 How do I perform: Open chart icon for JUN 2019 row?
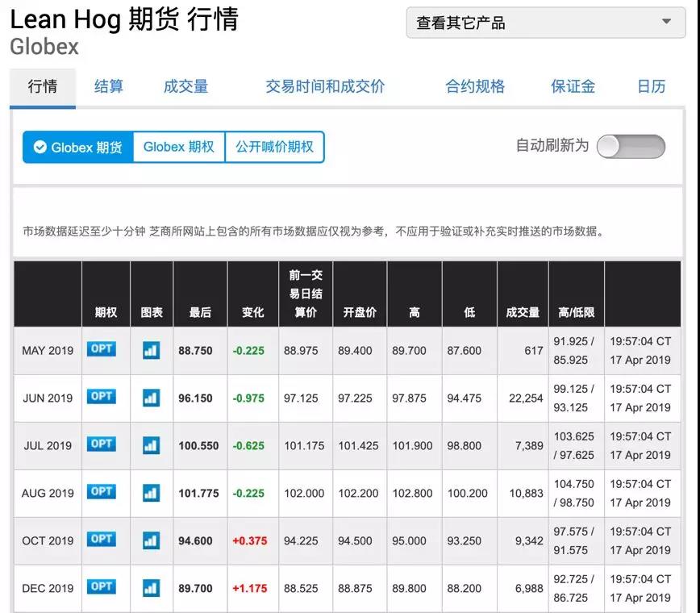pos(152,398)
